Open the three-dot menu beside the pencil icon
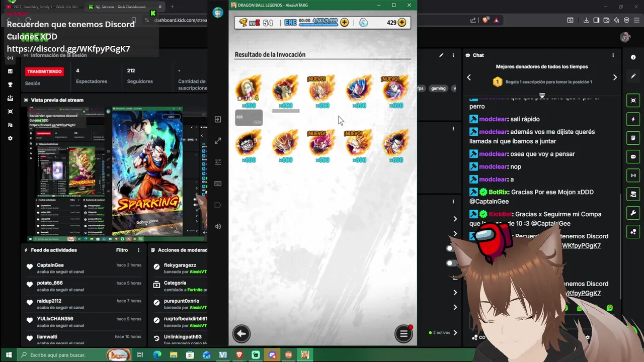The height and width of the screenshot is (362, 644). pos(453,55)
